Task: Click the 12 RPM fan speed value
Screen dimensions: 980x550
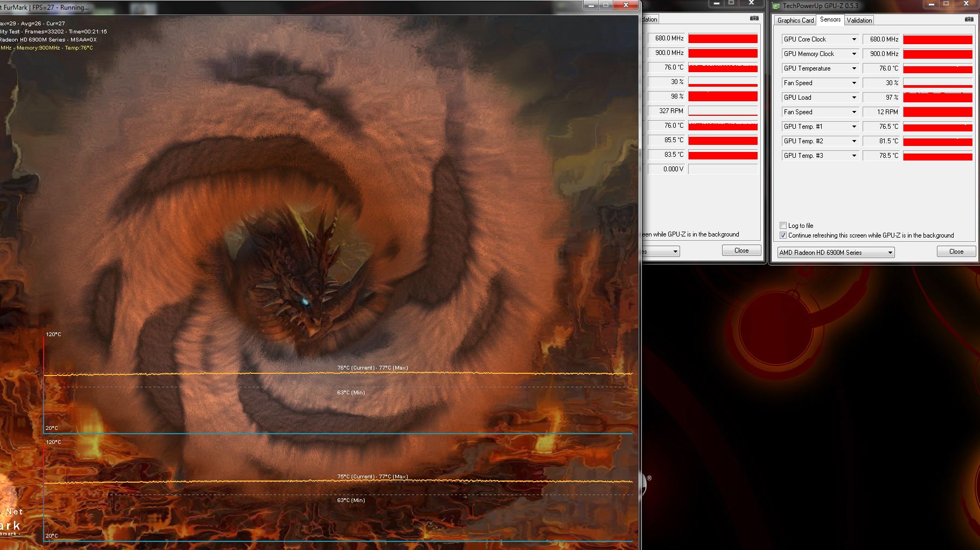Action: 881,112
